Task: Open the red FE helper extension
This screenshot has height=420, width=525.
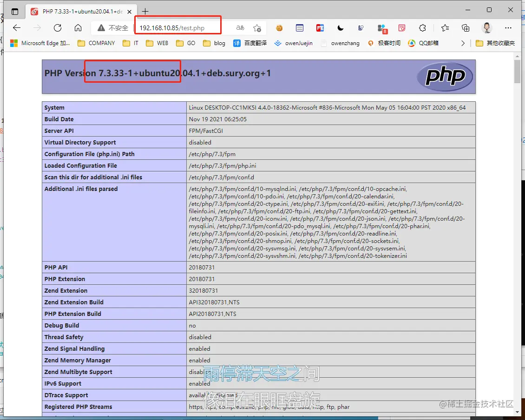Action: click(320, 28)
